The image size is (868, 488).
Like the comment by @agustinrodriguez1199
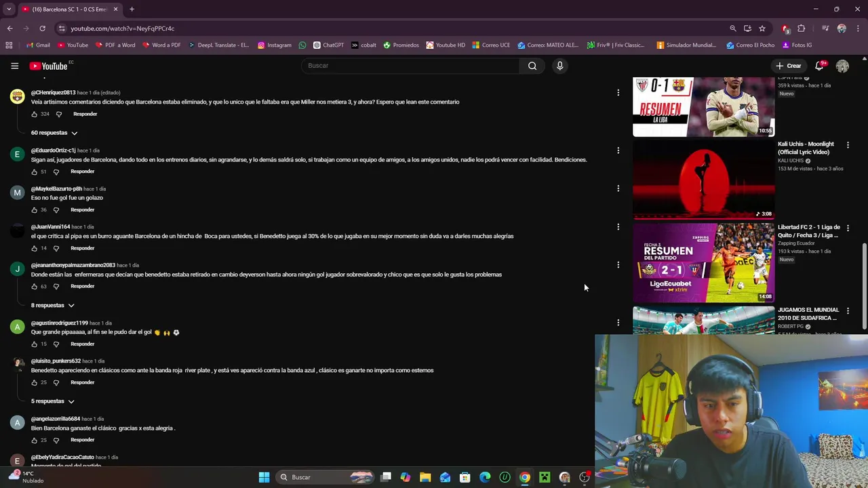pyautogui.click(x=35, y=344)
